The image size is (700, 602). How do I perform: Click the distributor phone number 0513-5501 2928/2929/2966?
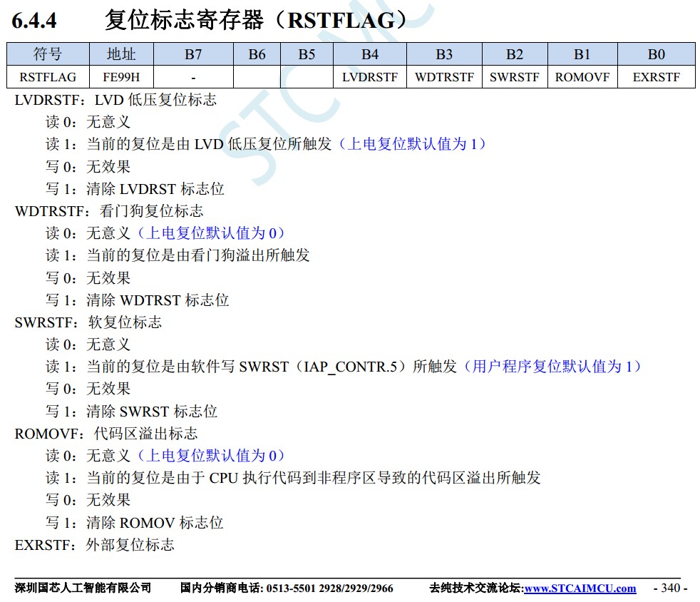[330, 588]
